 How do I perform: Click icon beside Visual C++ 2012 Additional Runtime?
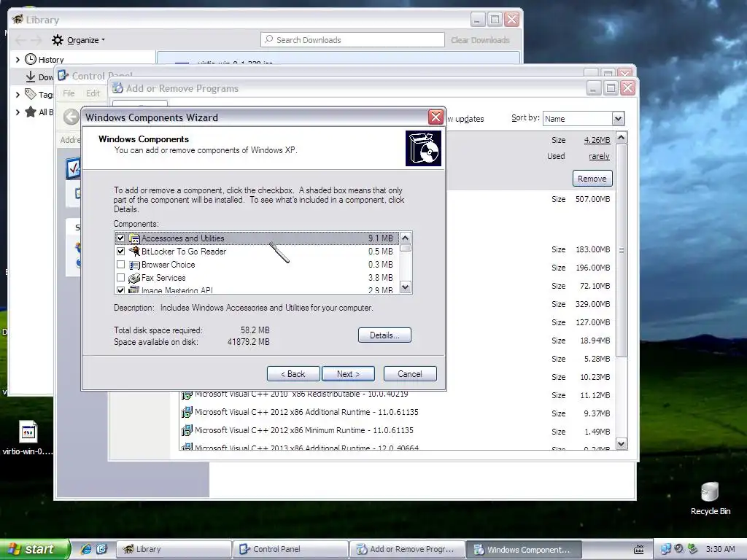(187, 413)
